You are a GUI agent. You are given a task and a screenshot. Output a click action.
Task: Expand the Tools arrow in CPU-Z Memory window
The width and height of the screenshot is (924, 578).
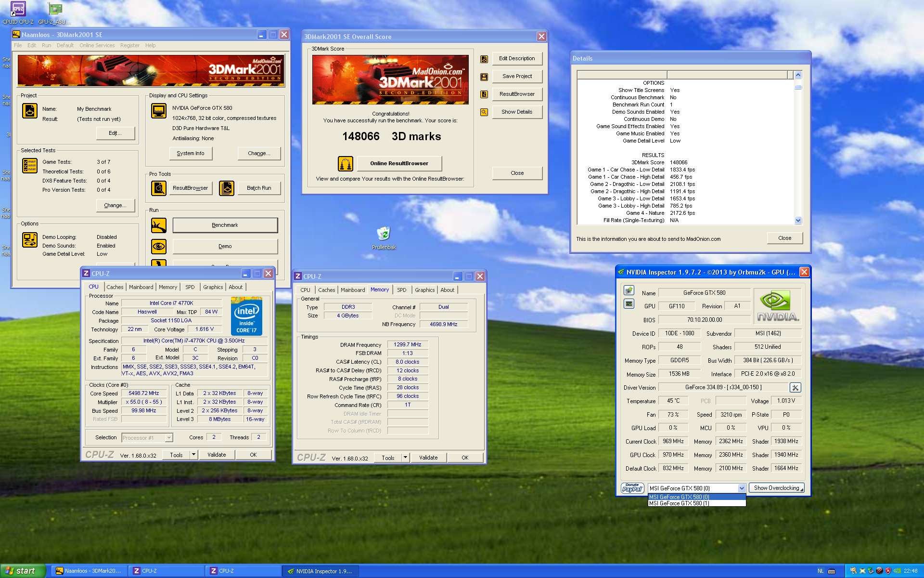[x=405, y=458]
